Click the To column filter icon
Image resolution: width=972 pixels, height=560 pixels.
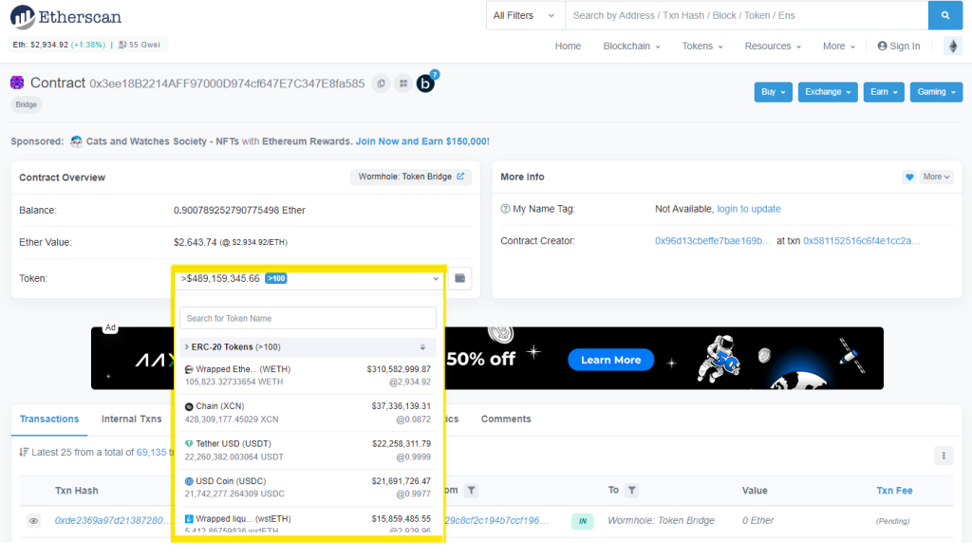(631, 491)
